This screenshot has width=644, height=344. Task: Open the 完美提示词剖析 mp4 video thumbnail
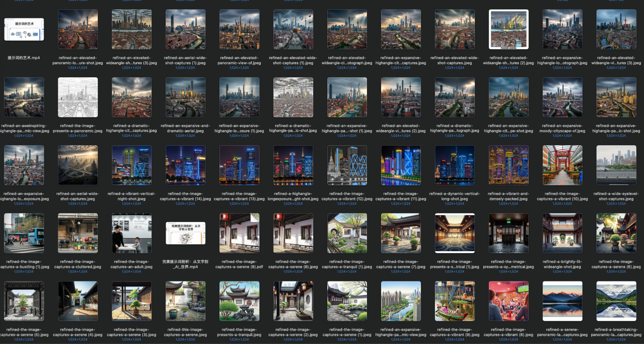point(185,233)
